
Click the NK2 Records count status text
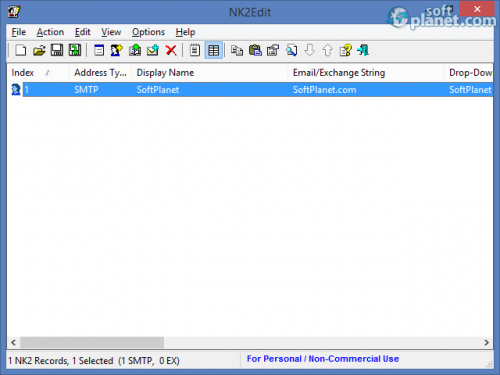pyautogui.click(x=94, y=361)
